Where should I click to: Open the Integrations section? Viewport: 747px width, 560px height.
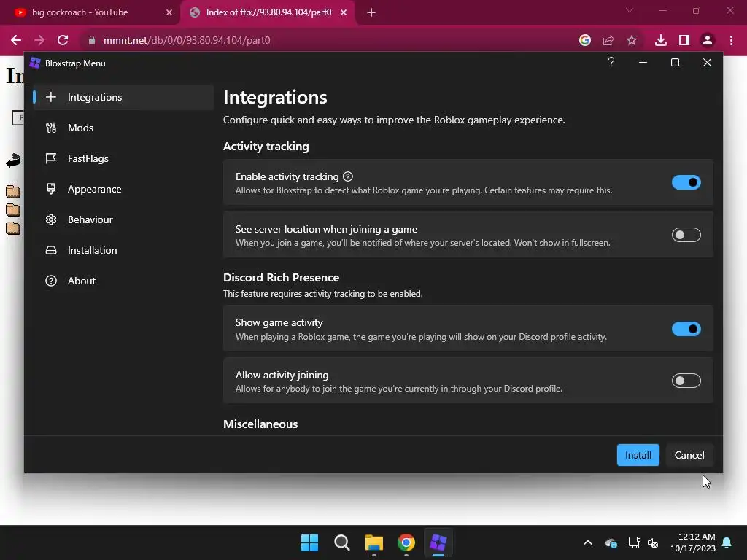click(x=123, y=97)
